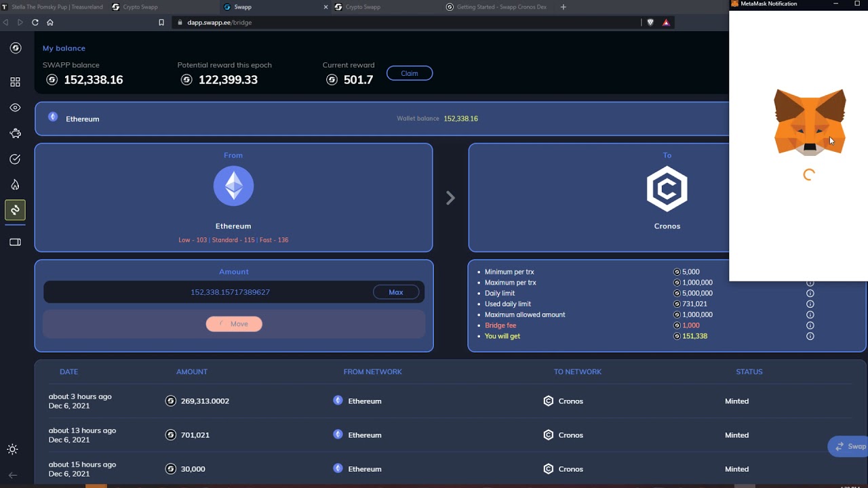Viewport: 868px width, 488px height.
Task: Click Minted status of 3 hours ago row
Action: [736, 401]
